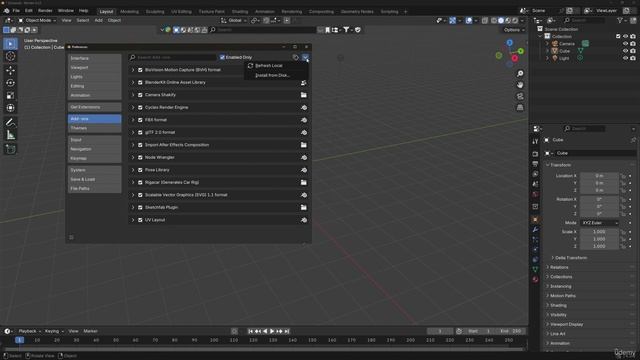Click folder icon on Sketchfab Plugin row
The image size is (640, 360).
304,207
